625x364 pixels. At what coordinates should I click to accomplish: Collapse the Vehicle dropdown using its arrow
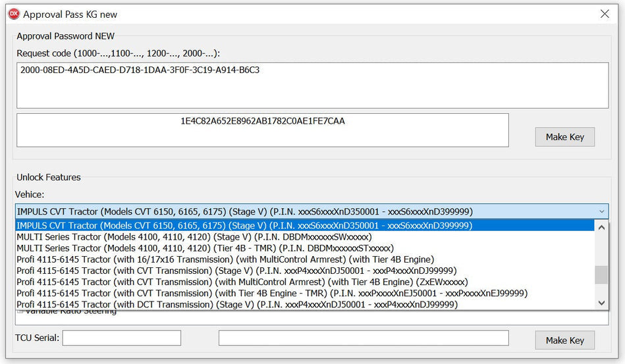pos(601,211)
